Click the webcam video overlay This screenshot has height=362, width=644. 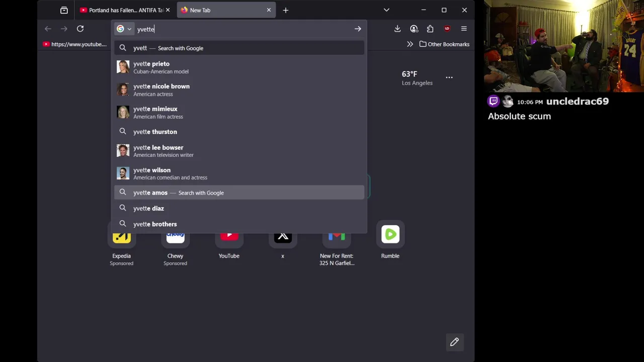click(564, 46)
